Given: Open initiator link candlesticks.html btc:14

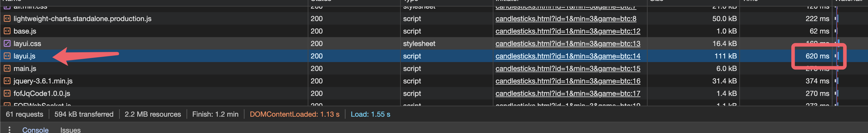Looking at the screenshot, I should pyautogui.click(x=568, y=56).
